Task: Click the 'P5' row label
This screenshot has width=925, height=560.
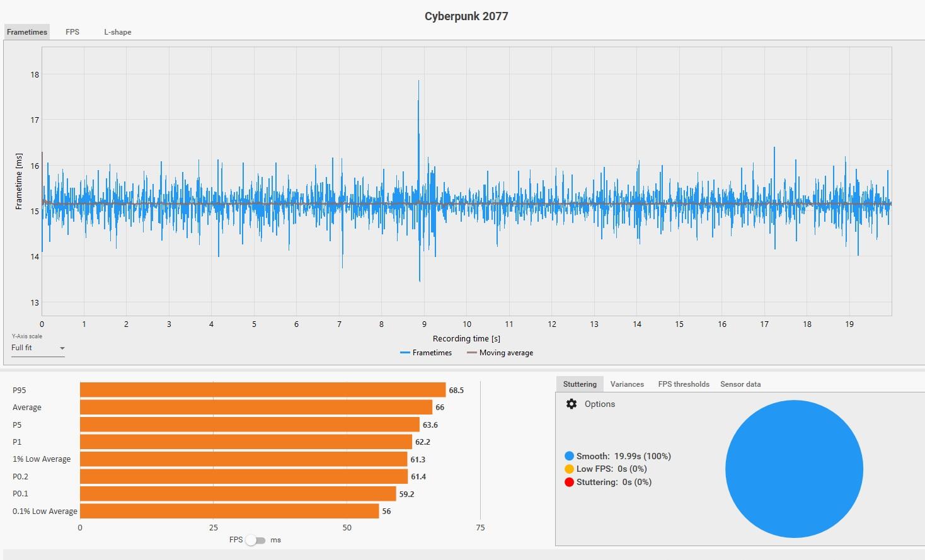Action: click(17, 425)
